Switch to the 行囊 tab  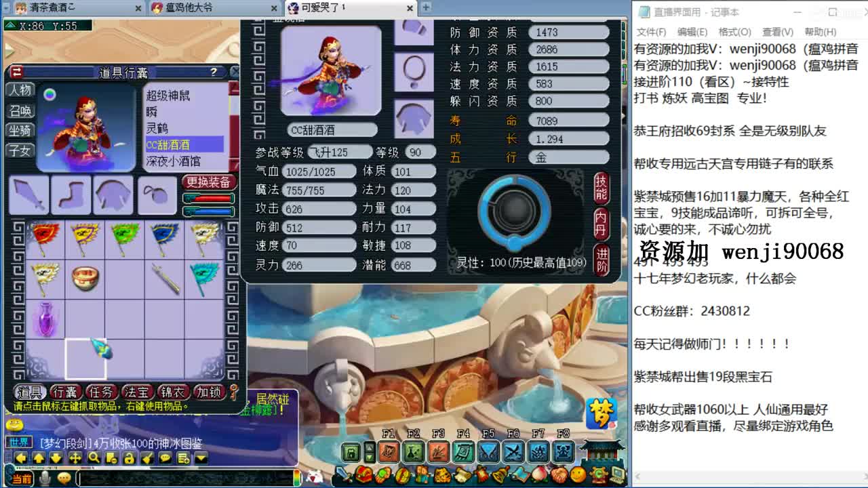click(x=66, y=392)
